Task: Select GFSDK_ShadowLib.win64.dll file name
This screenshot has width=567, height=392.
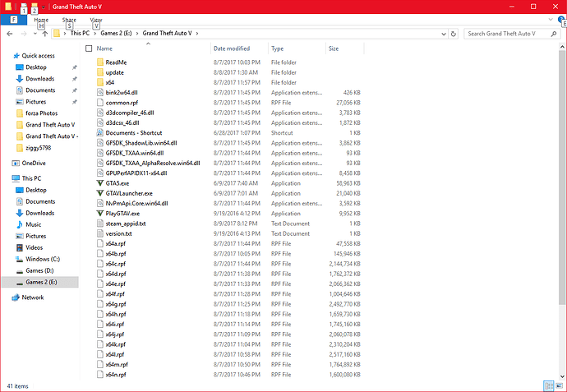Action: point(141,143)
